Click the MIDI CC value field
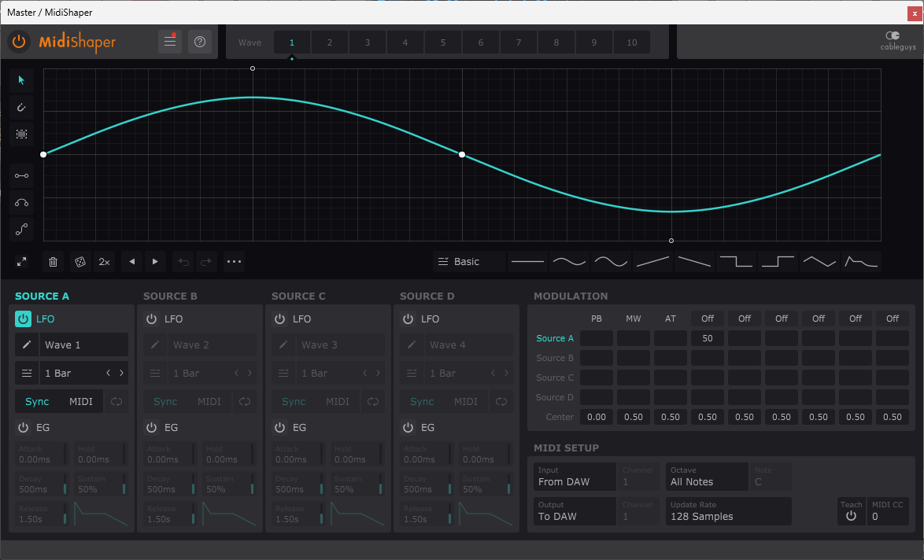 click(888, 511)
